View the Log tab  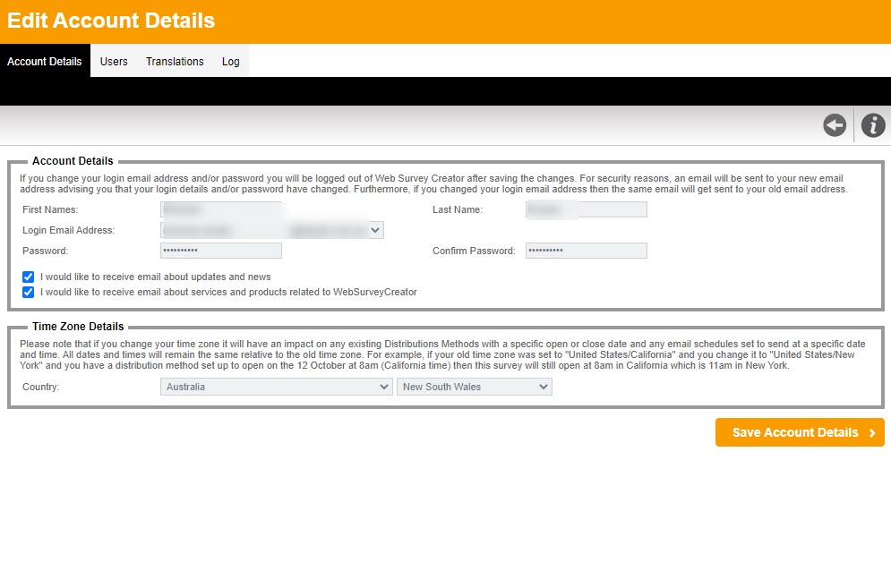[x=230, y=61]
